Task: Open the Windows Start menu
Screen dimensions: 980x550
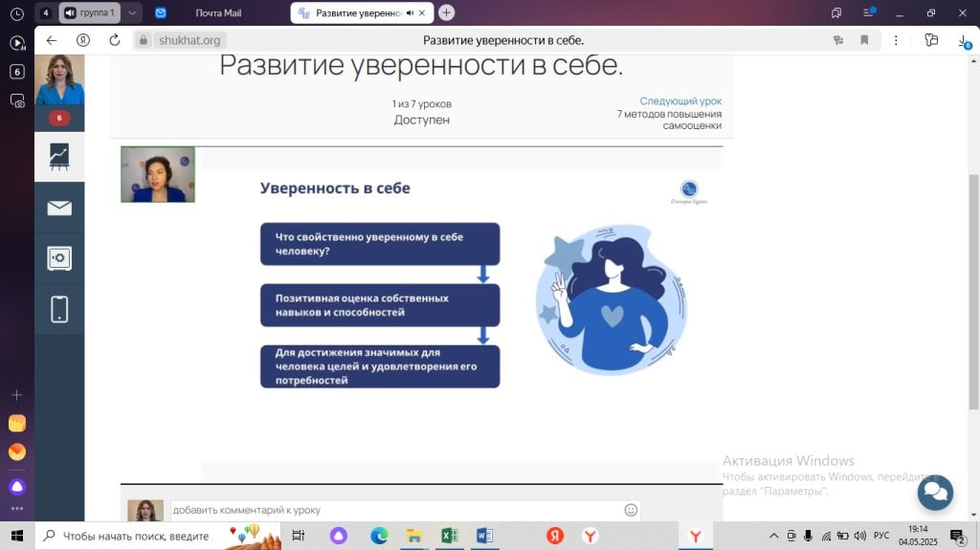Action: click(17, 536)
